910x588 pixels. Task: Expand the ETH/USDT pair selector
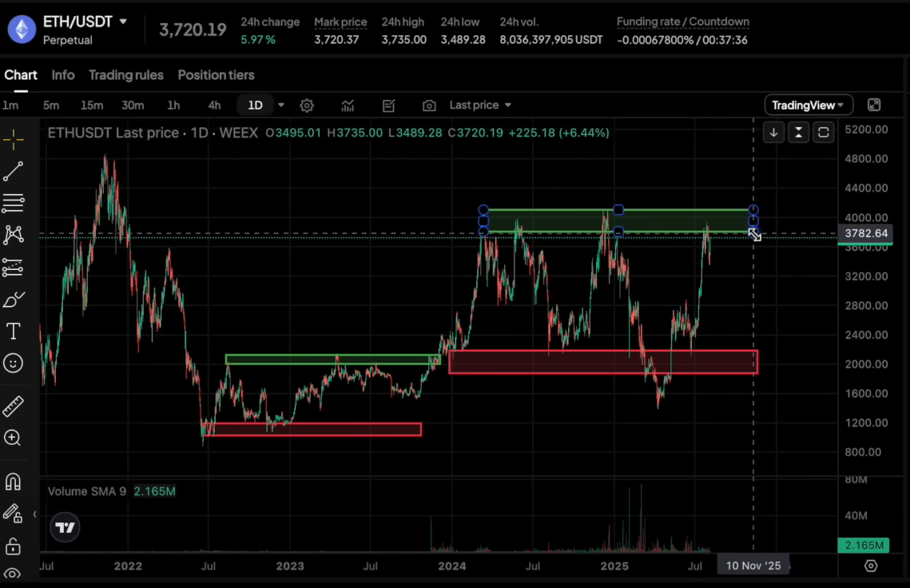(123, 22)
